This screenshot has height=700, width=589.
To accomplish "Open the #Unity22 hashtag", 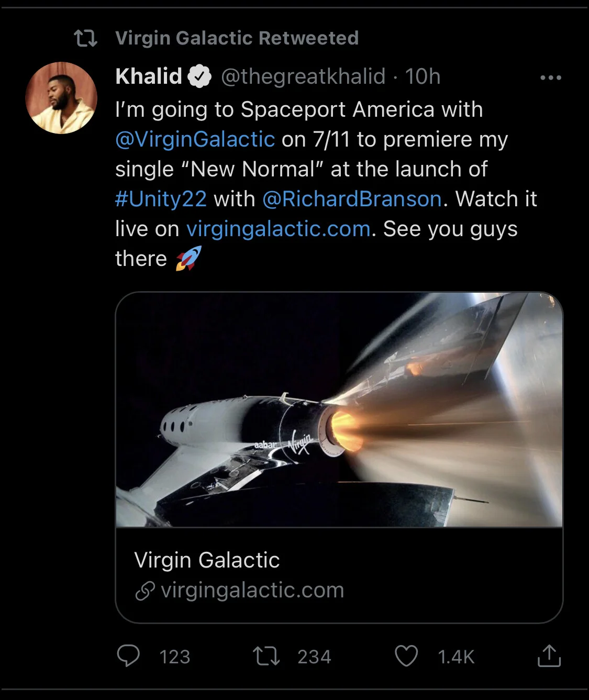I will coord(161,199).
